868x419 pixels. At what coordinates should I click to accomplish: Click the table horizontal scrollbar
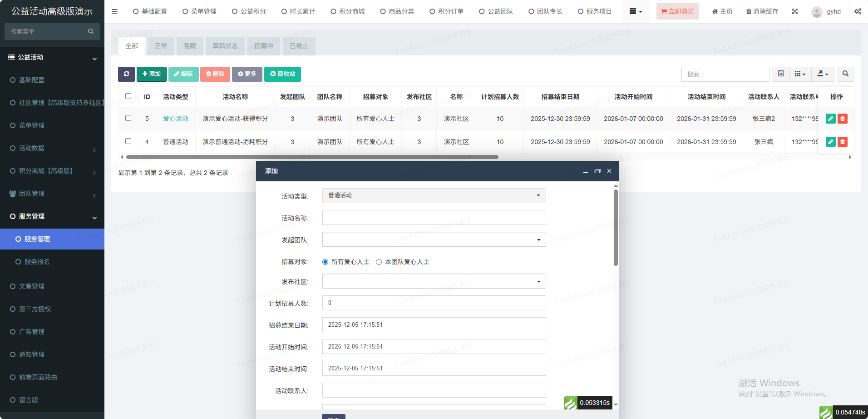tap(312, 157)
